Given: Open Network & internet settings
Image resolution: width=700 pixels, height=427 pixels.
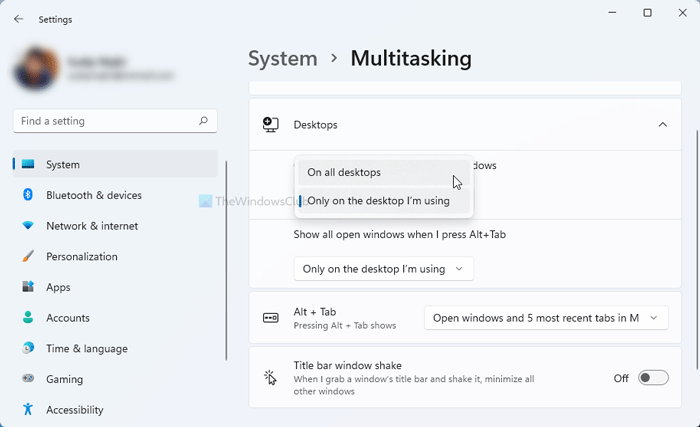Looking at the screenshot, I should (x=93, y=226).
